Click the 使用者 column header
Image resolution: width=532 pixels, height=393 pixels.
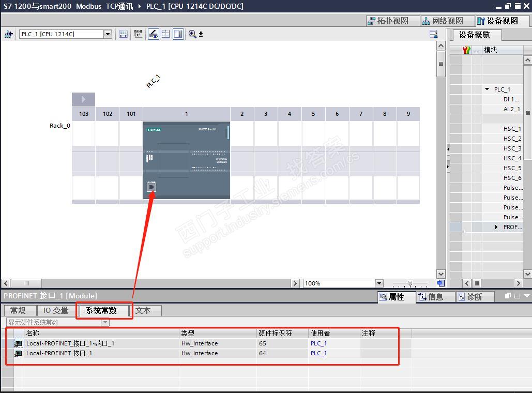(334, 333)
